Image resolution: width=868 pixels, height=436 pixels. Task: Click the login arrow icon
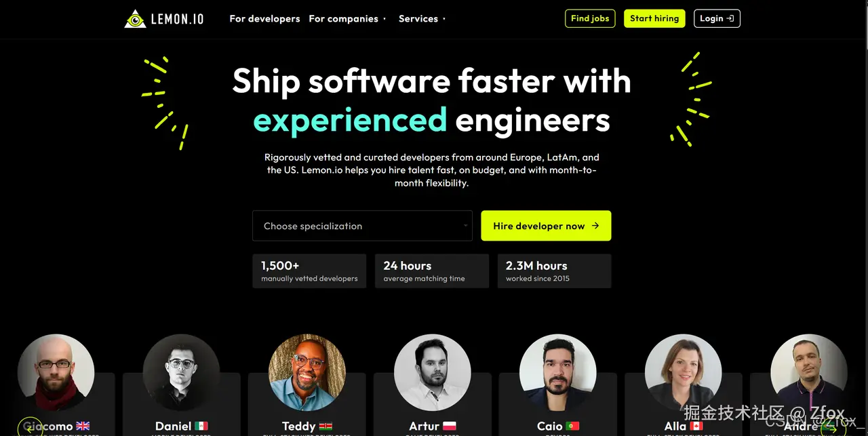point(730,18)
